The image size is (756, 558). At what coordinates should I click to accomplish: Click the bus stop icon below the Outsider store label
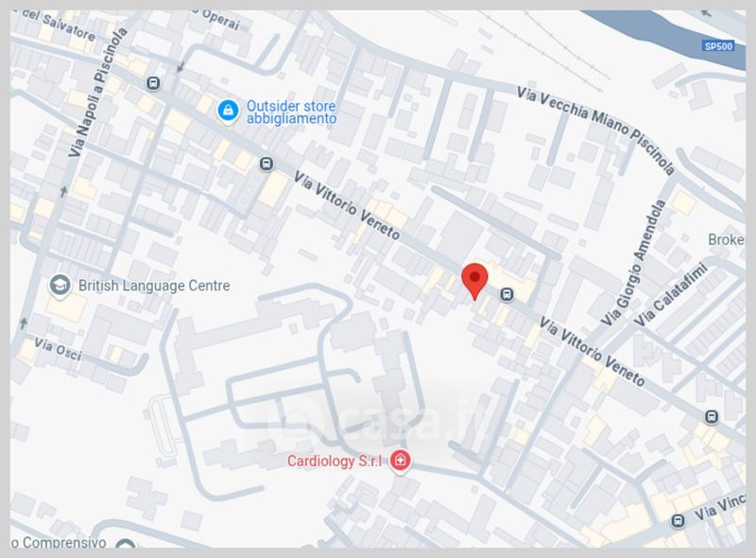[266, 165]
